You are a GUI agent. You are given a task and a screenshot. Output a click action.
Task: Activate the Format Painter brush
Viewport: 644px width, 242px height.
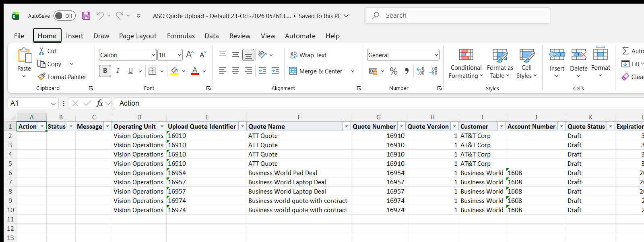point(41,77)
